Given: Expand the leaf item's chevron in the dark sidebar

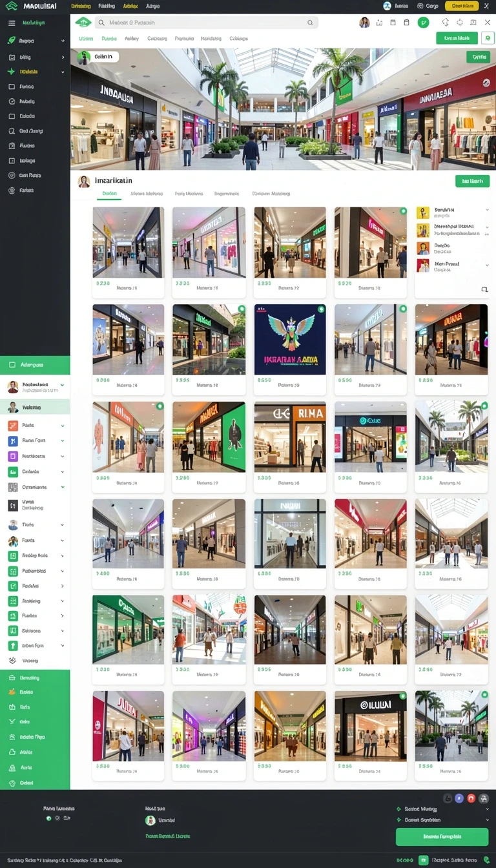Looking at the screenshot, I should (63, 41).
